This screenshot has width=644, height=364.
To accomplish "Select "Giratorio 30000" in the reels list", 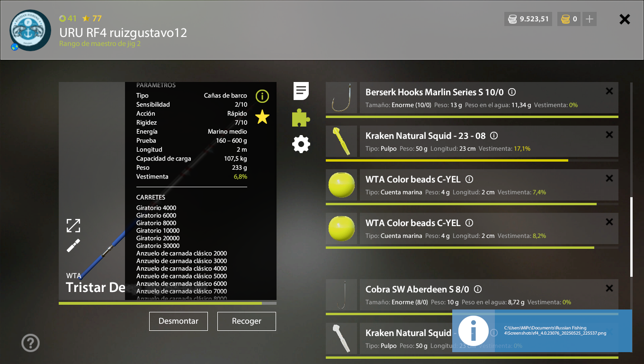I will (158, 246).
